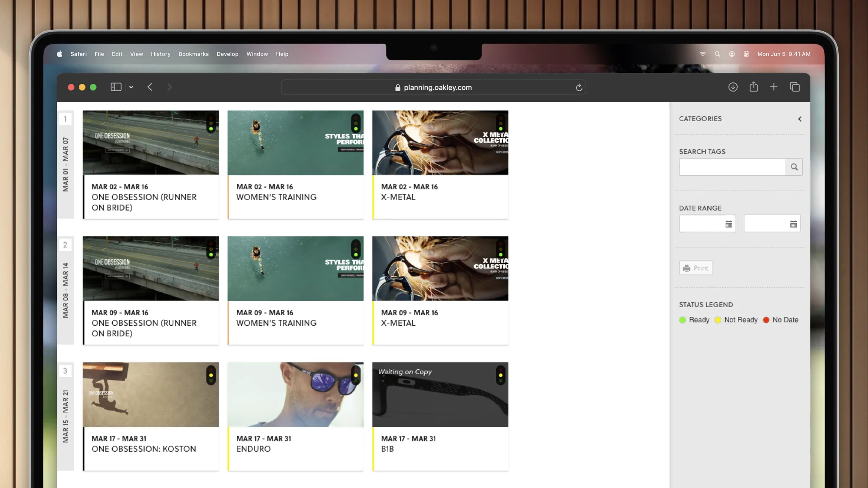Show Safari downloads
Screen dimensions: 868x488
[x=733, y=87]
